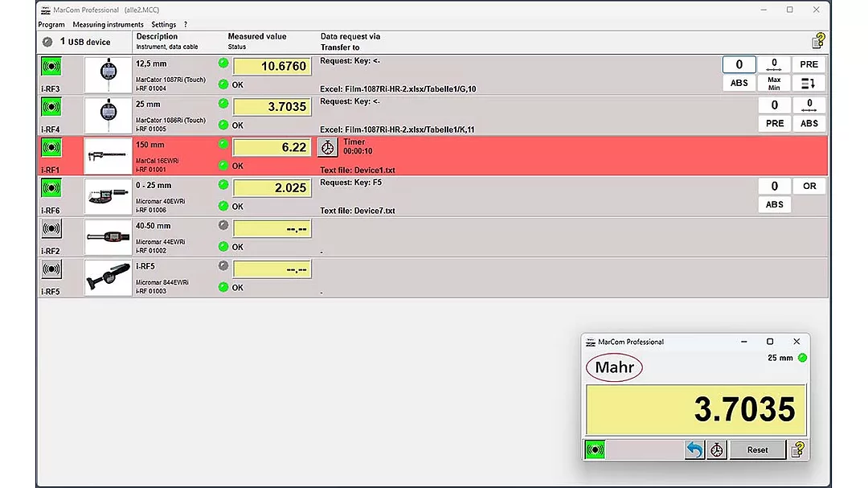Click the green measurement indicator in the 150 mm row
868x488 pixels.
(x=223, y=144)
